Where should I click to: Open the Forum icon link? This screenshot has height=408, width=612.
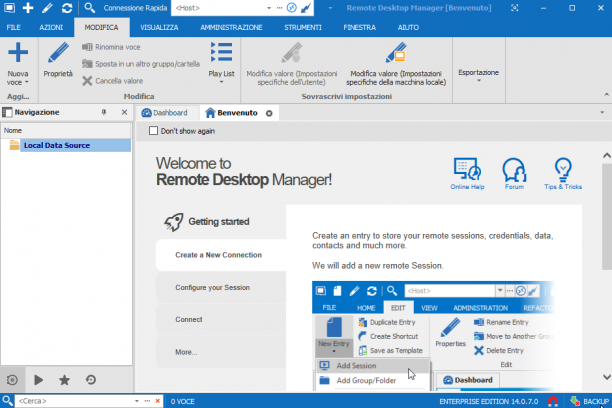click(514, 174)
